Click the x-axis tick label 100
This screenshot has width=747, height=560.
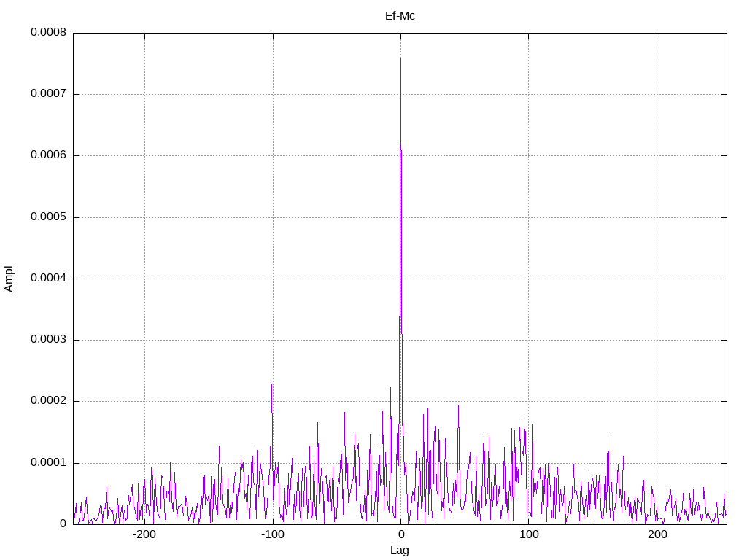[528, 534]
